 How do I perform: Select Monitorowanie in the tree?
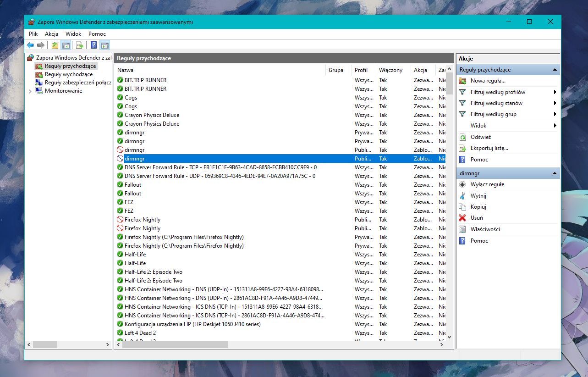tap(64, 91)
